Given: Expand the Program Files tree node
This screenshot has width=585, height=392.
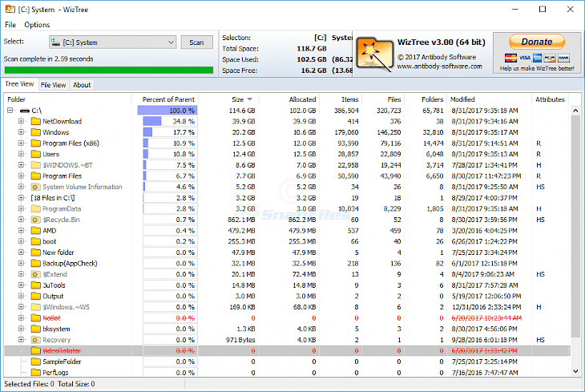Looking at the screenshot, I should 21,176.
